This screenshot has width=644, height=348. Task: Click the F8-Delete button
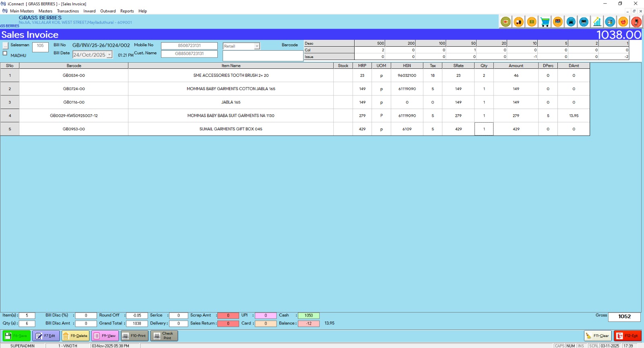point(75,336)
